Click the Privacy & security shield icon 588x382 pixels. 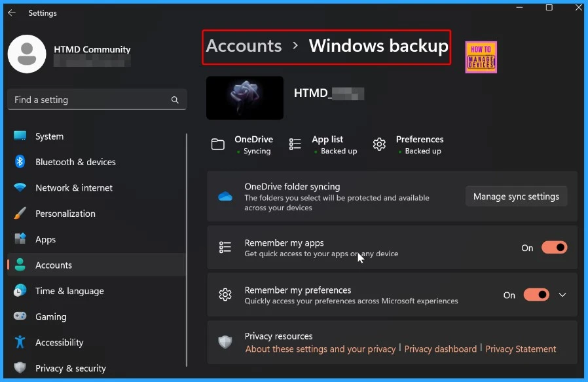coord(20,368)
